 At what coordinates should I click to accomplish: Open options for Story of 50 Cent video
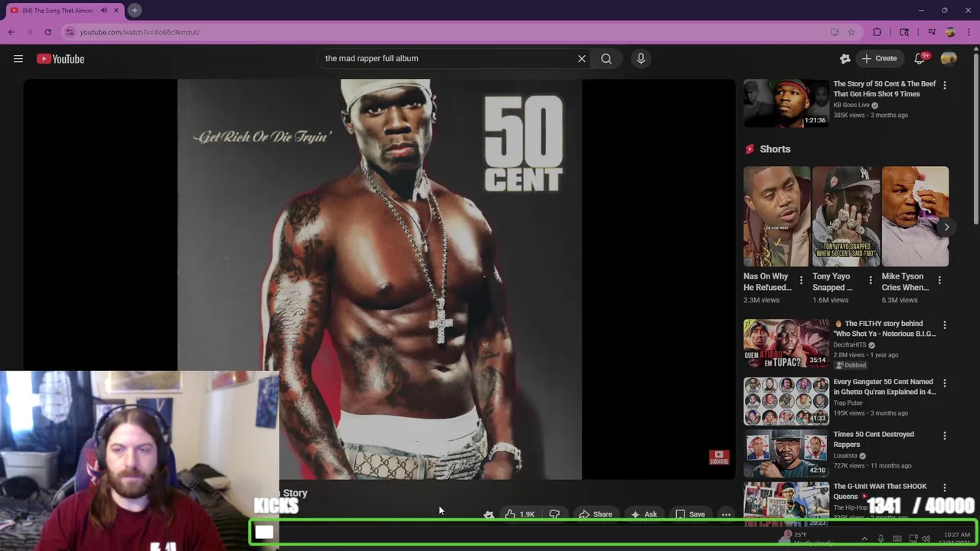[944, 85]
